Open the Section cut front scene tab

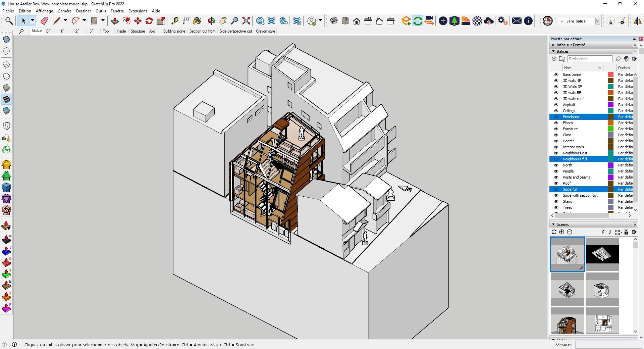click(x=202, y=31)
